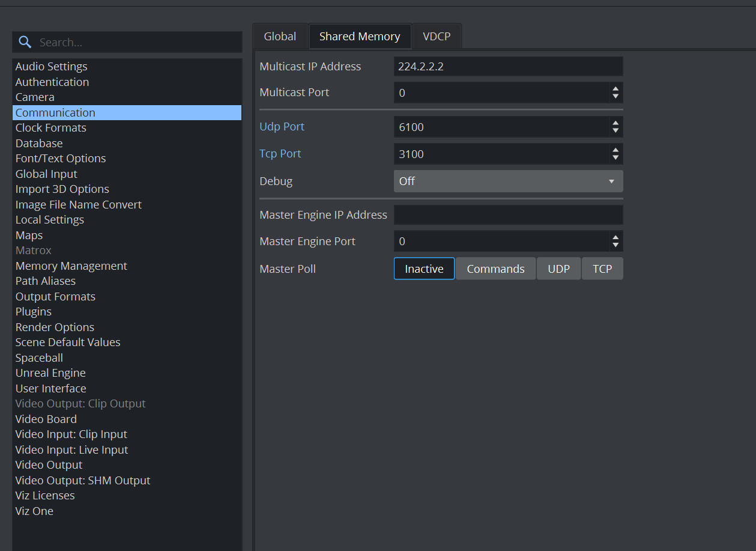The width and height of the screenshot is (756, 551).
Task: Click the Multicast IP Address field
Action: (x=508, y=66)
